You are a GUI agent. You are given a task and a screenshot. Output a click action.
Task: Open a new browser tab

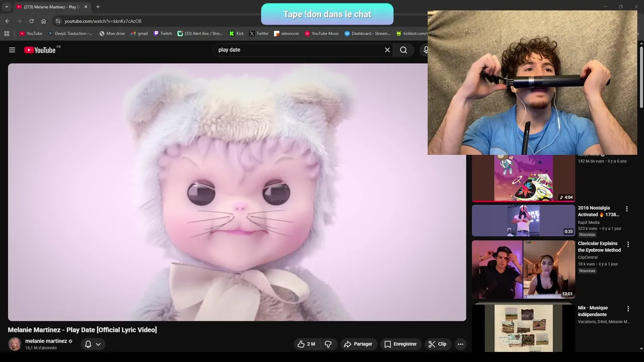pos(98,7)
